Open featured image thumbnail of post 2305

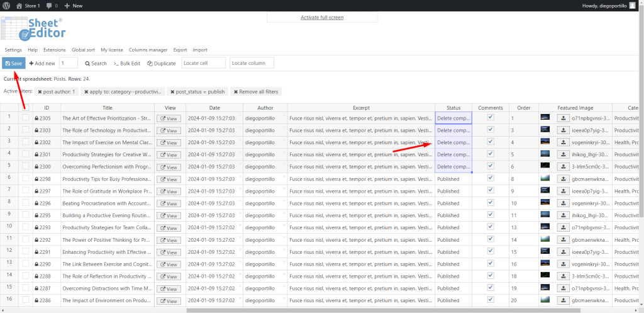545,118
